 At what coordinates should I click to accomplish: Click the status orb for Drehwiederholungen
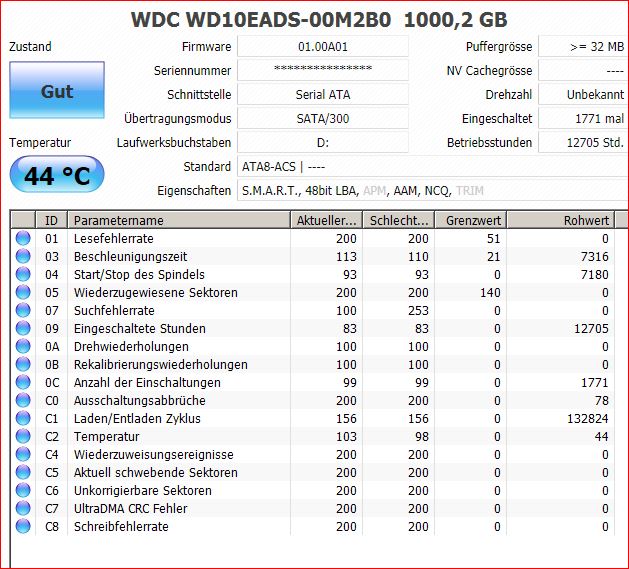click(23, 346)
